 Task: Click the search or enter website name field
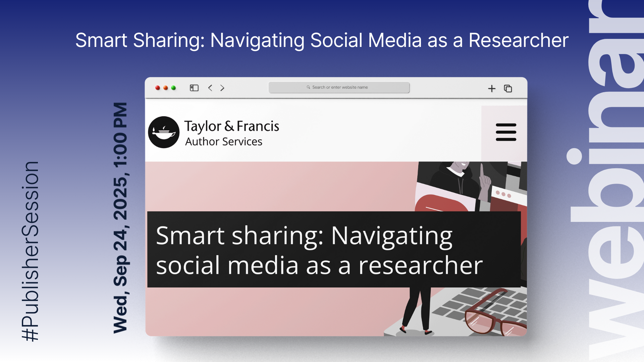click(340, 87)
